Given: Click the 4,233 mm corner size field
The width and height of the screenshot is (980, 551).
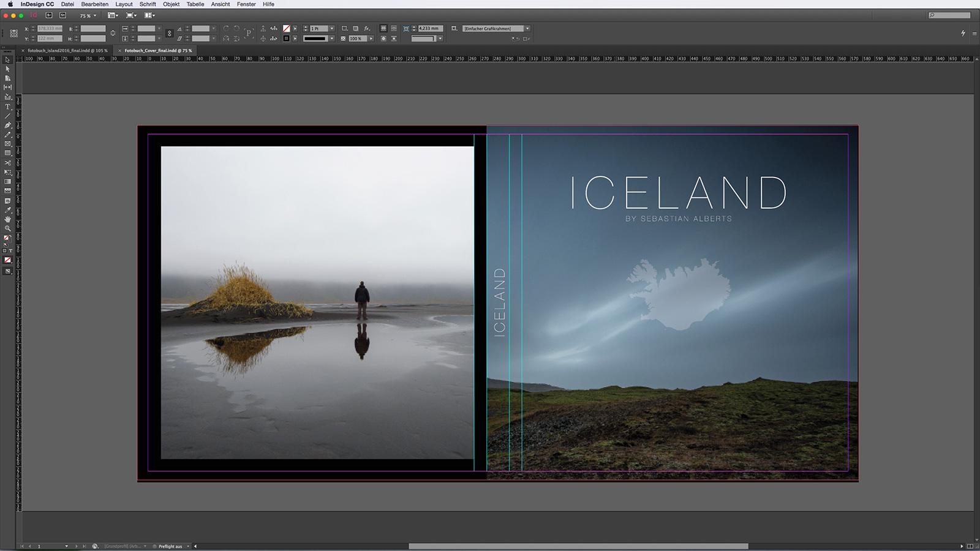Looking at the screenshot, I should (x=431, y=28).
